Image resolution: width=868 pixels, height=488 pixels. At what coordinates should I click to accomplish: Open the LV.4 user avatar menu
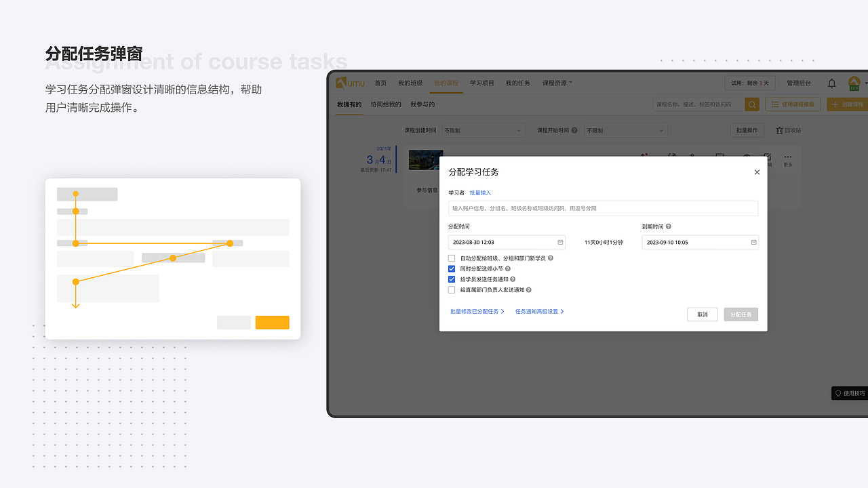854,83
